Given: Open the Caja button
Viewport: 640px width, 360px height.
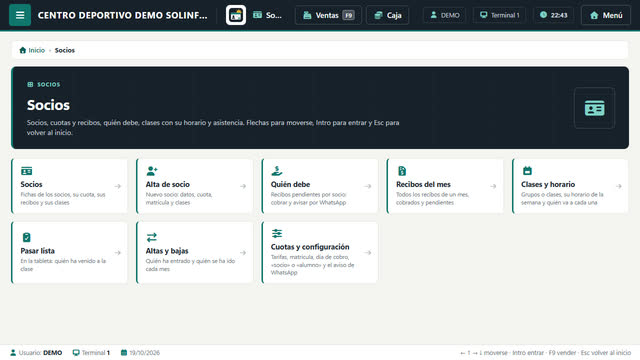Looking at the screenshot, I should pyautogui.click(x=387, y=15).
